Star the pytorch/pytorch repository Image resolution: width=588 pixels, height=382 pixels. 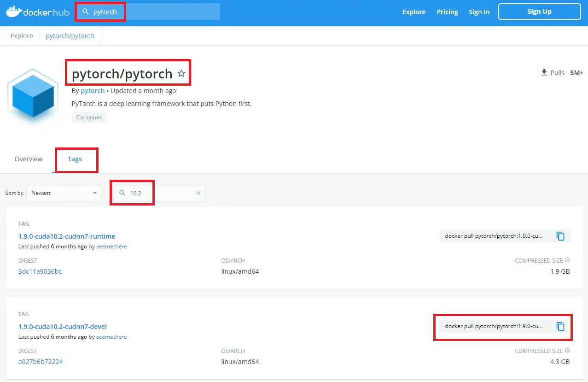click(181, 73)
